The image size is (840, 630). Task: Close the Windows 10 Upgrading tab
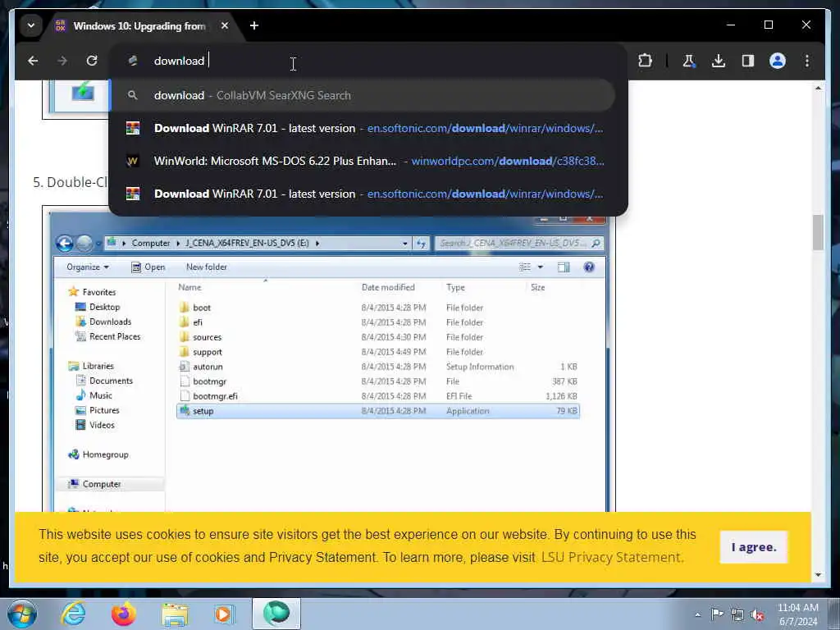(x=225, y=25)
